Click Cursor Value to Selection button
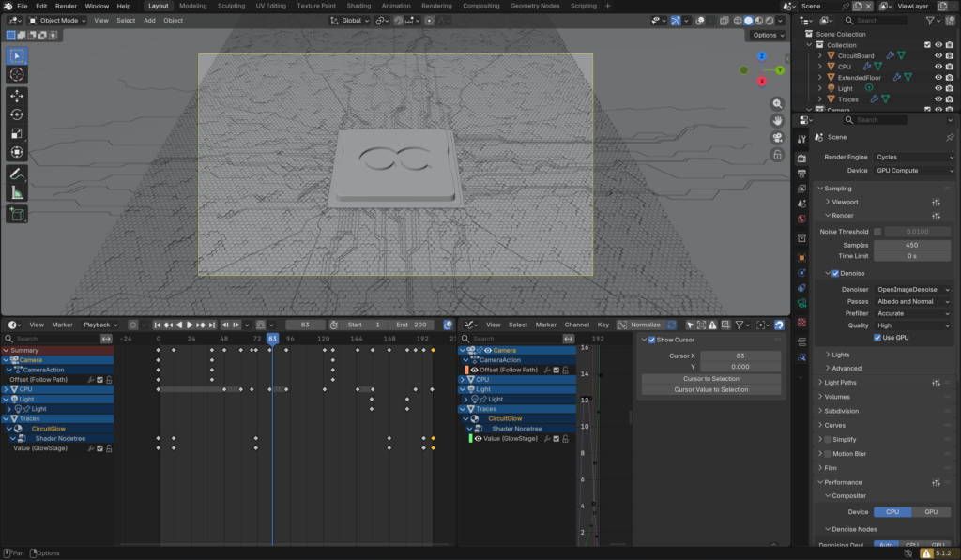 pos(711,389)
